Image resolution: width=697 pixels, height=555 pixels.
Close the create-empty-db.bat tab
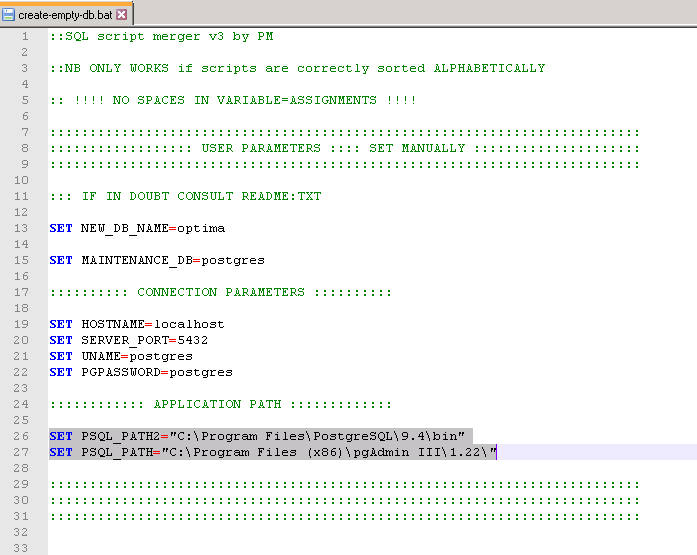(x=122, y=15)
